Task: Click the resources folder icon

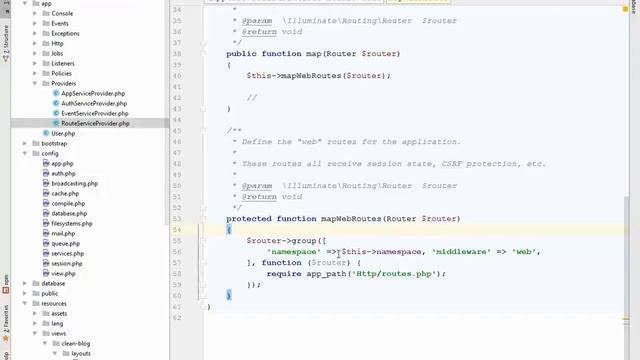Action: (x=36, y=303)
